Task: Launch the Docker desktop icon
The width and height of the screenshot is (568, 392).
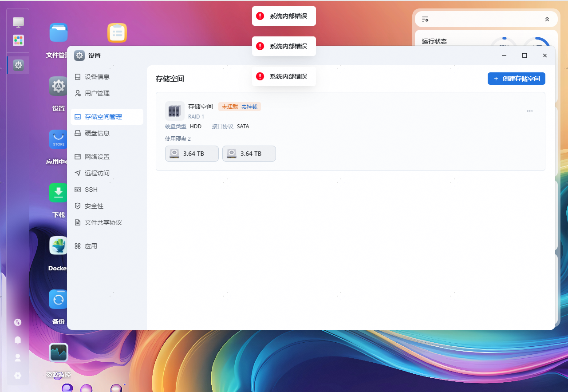Action: [x=58, y=245]
